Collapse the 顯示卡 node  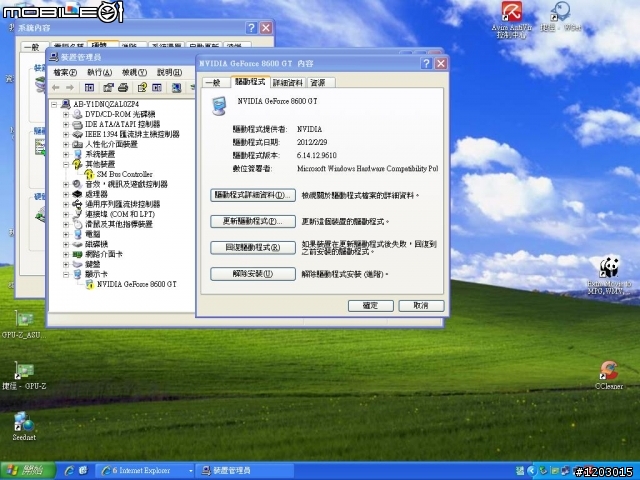click(x=66, y=274)
